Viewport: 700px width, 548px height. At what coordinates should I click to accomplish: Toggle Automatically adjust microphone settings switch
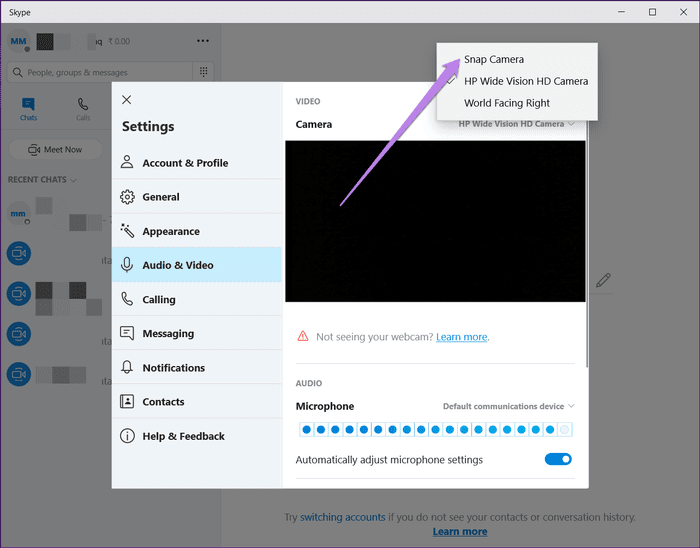(558, 459)
